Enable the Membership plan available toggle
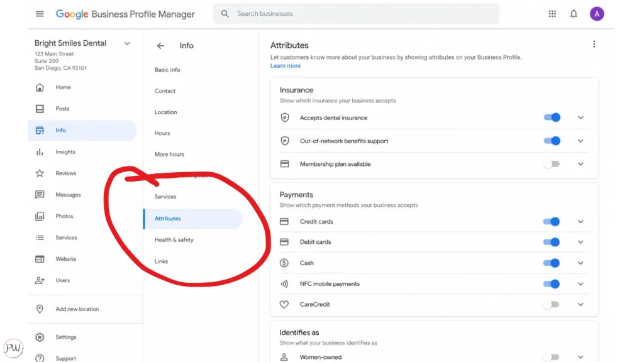 pos(552,164)
